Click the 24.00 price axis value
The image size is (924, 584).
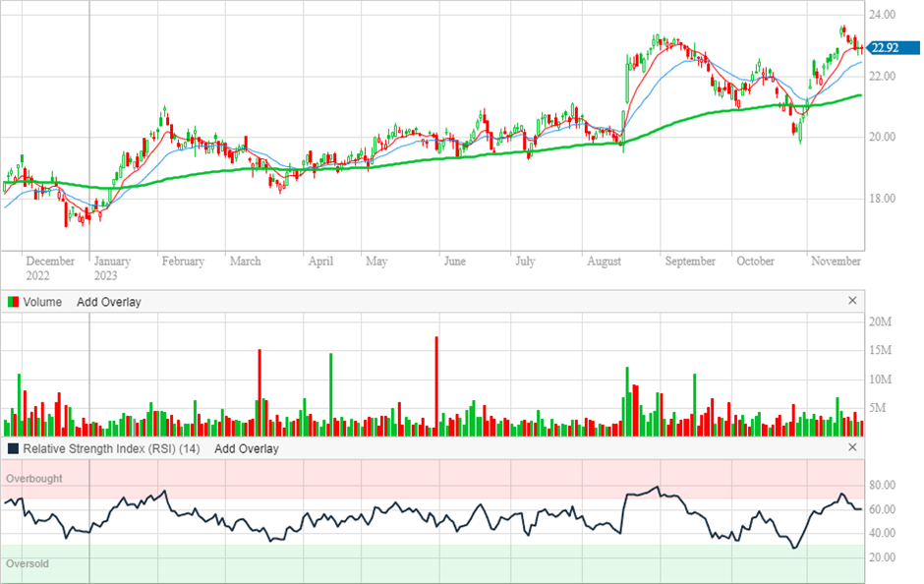882,15
